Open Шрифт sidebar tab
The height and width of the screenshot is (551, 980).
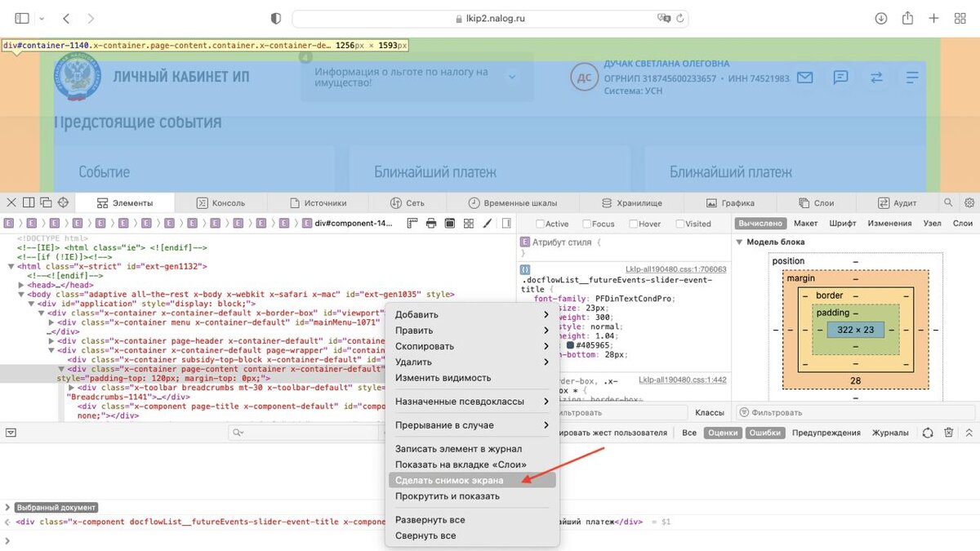coord(843,223)
